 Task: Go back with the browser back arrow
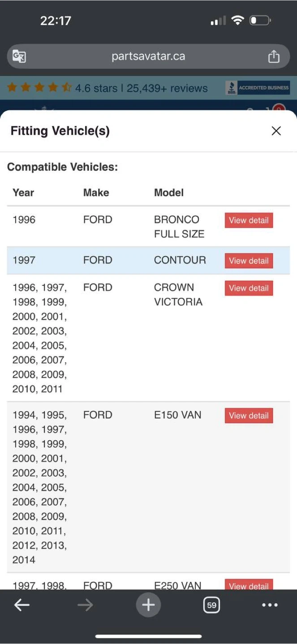click(22, 605)
